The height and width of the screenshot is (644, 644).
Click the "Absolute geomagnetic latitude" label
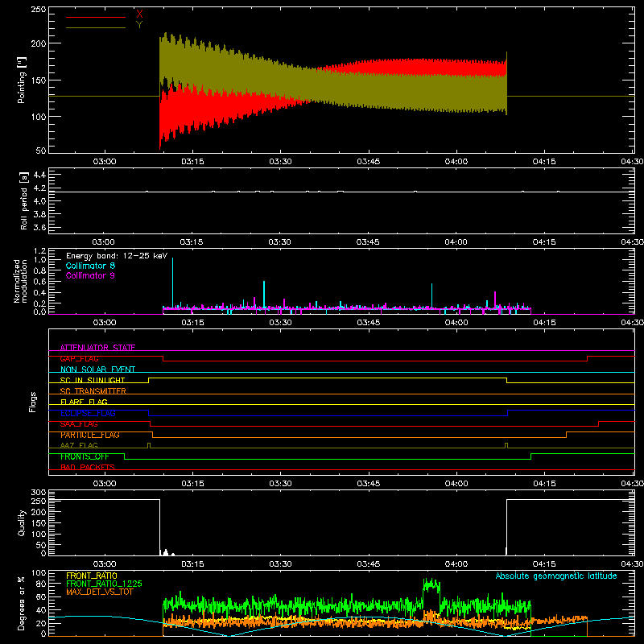556,576
